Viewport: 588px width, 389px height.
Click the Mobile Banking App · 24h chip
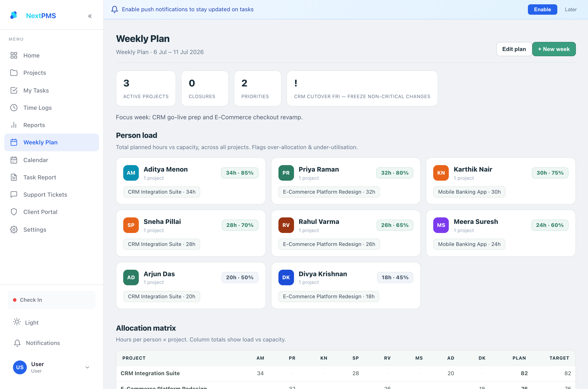point(469,244)
